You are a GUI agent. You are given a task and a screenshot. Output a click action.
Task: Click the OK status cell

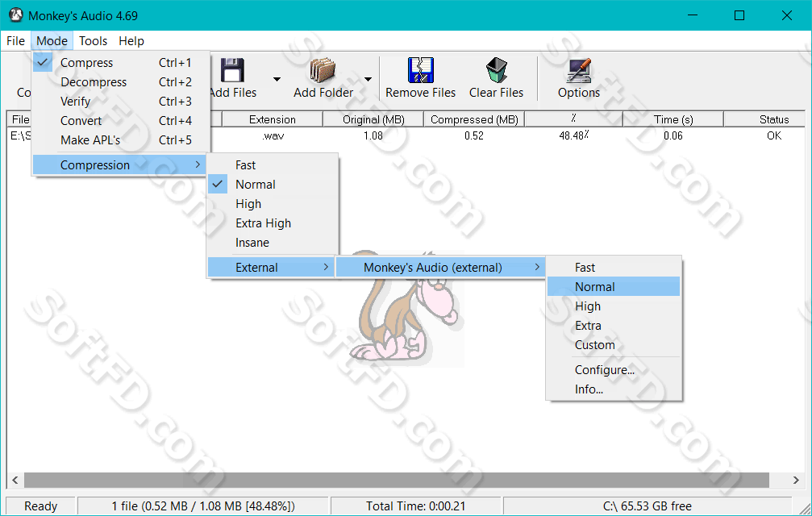click(774, 135)
